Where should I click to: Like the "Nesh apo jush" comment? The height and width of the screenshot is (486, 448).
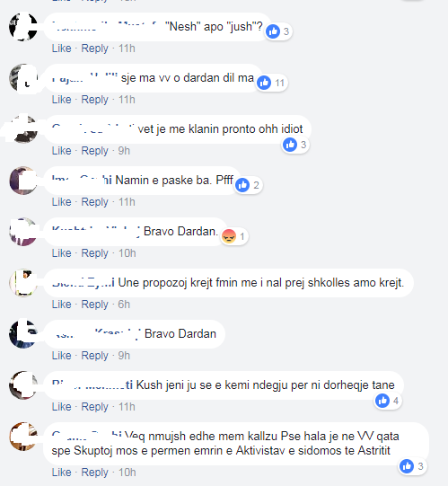tap(61, 49)
